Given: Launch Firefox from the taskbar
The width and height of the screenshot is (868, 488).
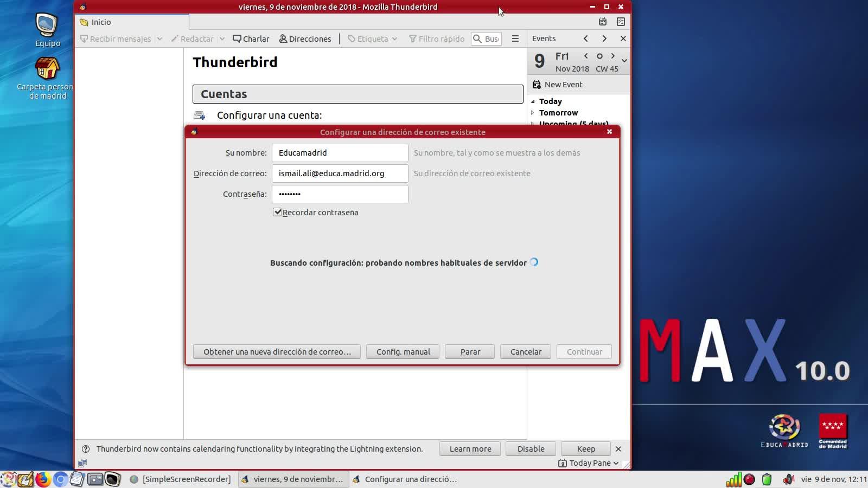Looking at the screenshot, I should click(x=43, y=479).
